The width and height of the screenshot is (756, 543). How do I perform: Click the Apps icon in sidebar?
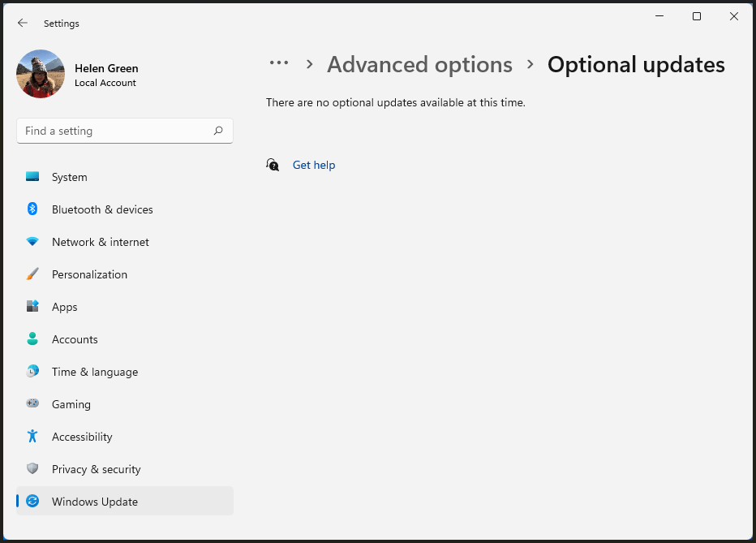click(x=32, y=306)
